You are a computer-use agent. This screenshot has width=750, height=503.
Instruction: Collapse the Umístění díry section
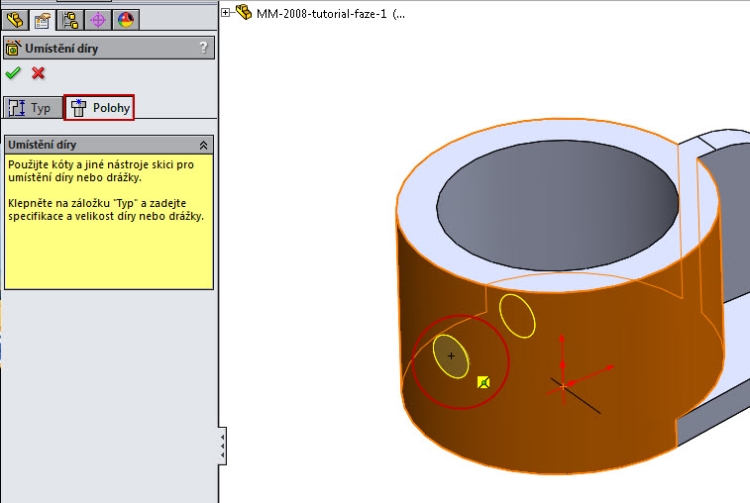203,145
